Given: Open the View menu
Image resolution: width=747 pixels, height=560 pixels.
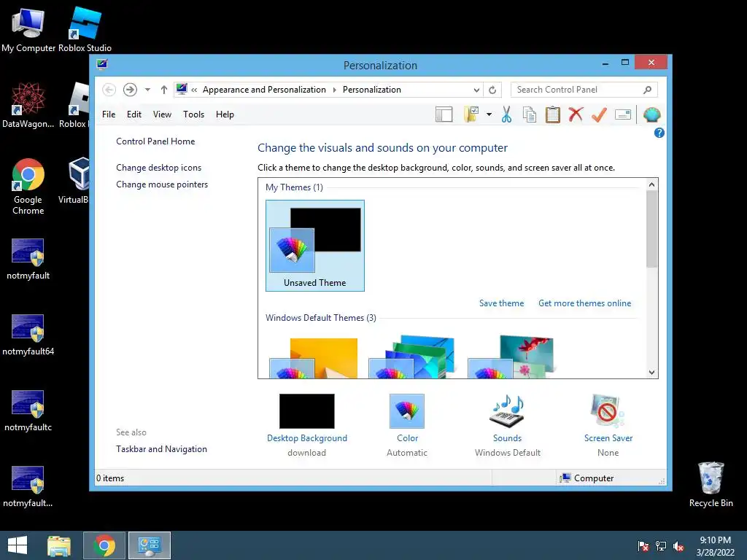Looking at the screenshot, I should (x=162, y=114).
